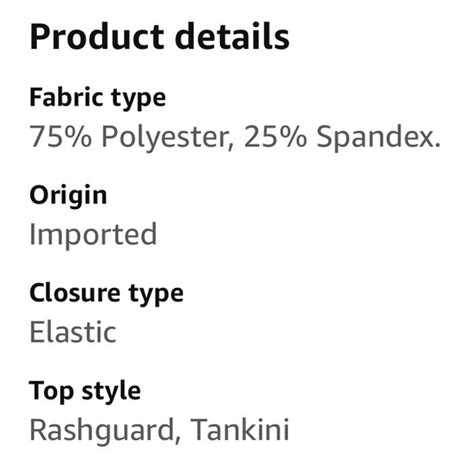The height and width of the screenshot is (474, 474).
Task: Select the Fabric type label
Action: click(97, 98)
